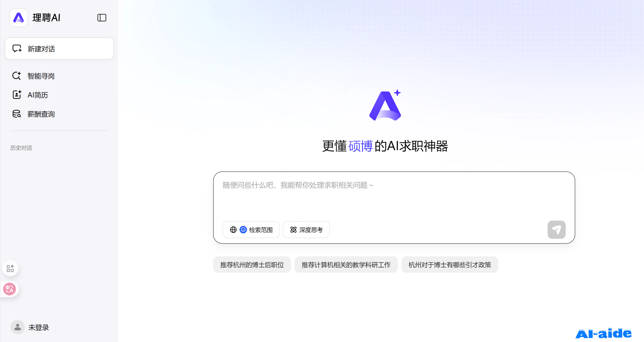Screen dimensions: 644x342
Task: Click the blue chat bubble icon in 检索范围
Action: click(x=243, y=230)
